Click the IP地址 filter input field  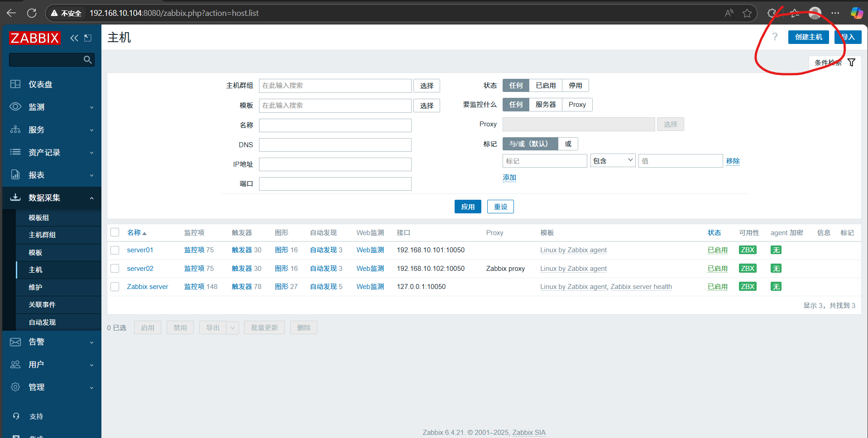point(335,164)
